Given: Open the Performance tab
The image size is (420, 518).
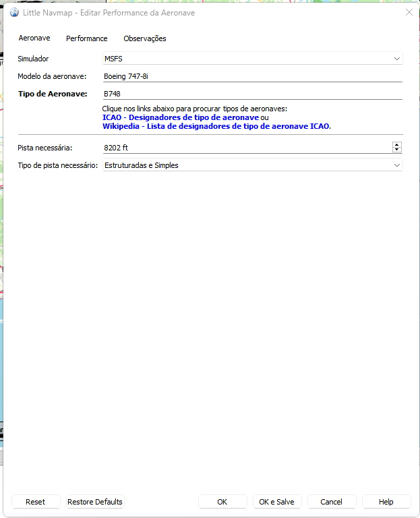Looking at the screenshot, I should (x=86, y=38).
